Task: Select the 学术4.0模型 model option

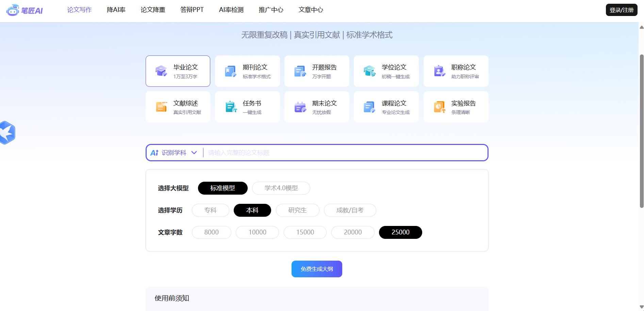Action: pyautogui.click(x=281, y=188)
